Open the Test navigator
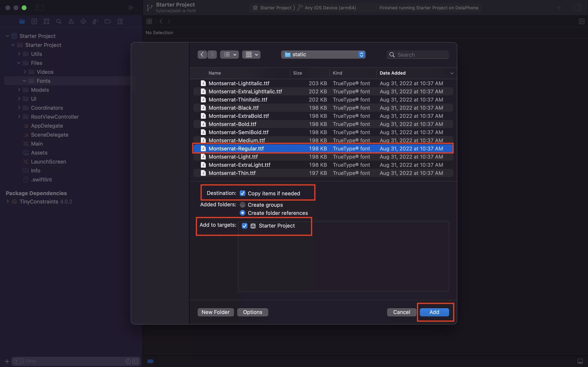This screenshot has height=367, width=588. (83, 21)
